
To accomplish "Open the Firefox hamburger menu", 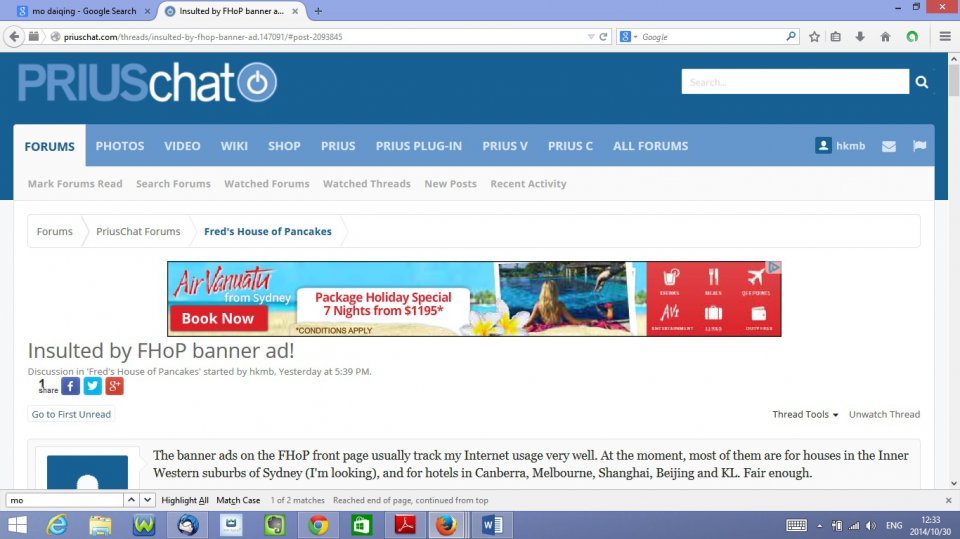I will point(945,37).
